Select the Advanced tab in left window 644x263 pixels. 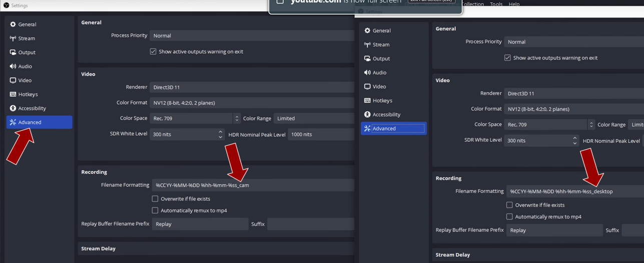pyautogui.click(x=39, y=122)
